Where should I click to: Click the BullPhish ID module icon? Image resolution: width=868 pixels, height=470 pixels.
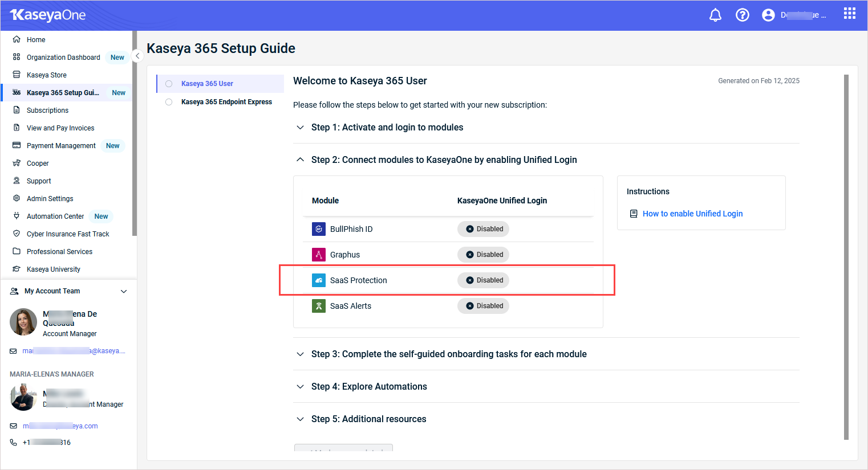(319, 229)
